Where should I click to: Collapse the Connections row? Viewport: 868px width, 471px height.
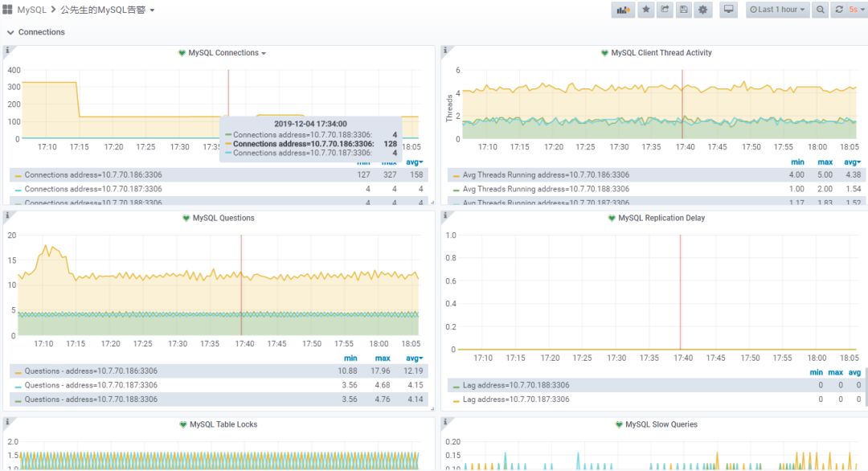(x=36, y=32)
